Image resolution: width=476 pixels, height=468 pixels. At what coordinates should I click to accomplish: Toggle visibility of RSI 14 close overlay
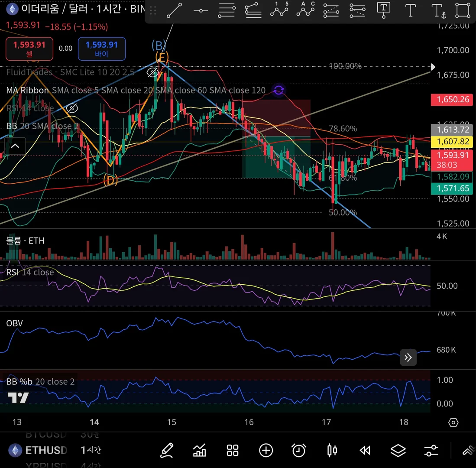coord(72,108)
